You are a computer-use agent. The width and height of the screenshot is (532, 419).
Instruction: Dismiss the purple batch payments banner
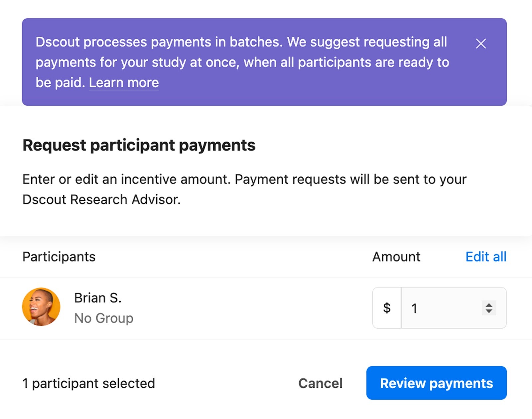[480, 44]
